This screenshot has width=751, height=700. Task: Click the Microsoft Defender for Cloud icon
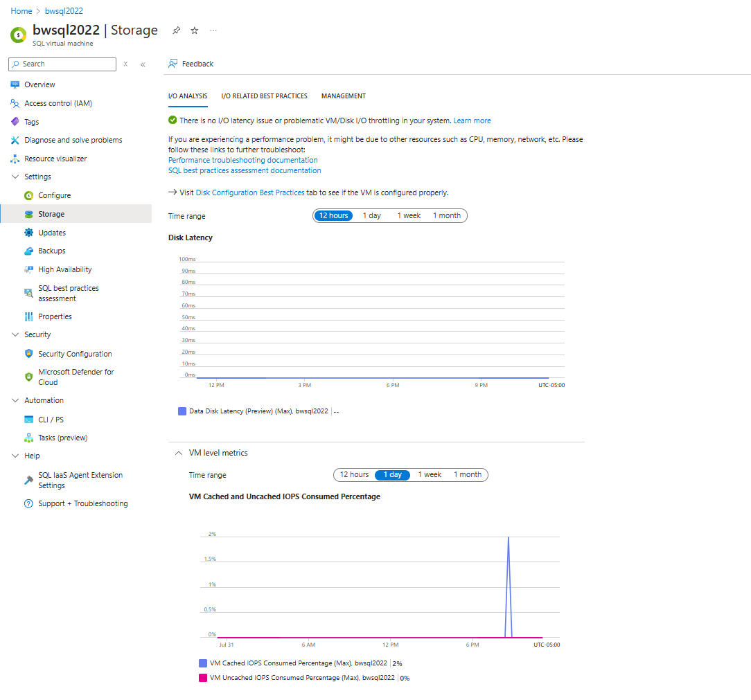[28, 377]
